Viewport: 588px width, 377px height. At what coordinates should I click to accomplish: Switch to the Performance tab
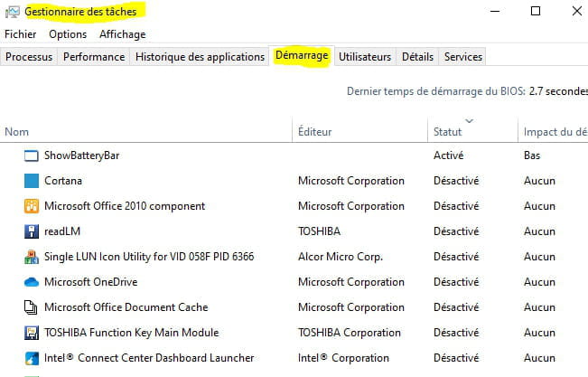point(94,57)
